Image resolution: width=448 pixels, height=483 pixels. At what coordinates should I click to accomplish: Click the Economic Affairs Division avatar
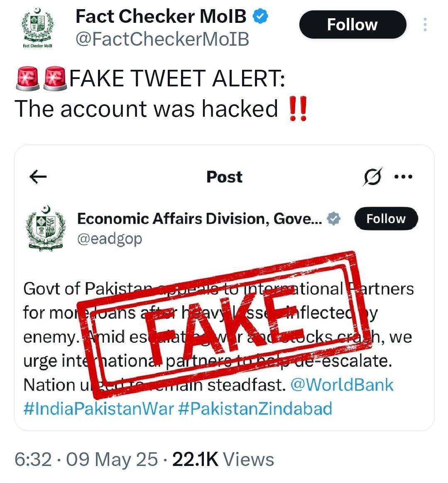[46, 227]
